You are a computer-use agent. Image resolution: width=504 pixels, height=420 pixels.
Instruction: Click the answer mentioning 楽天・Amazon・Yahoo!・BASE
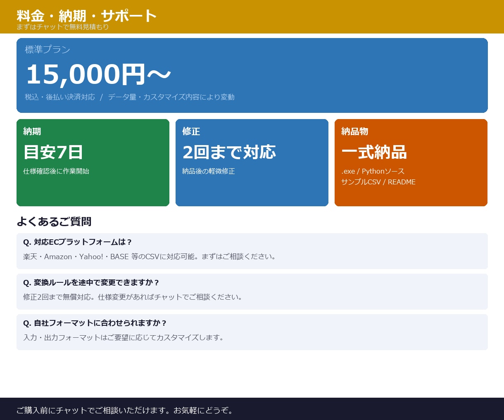[150, 257]
